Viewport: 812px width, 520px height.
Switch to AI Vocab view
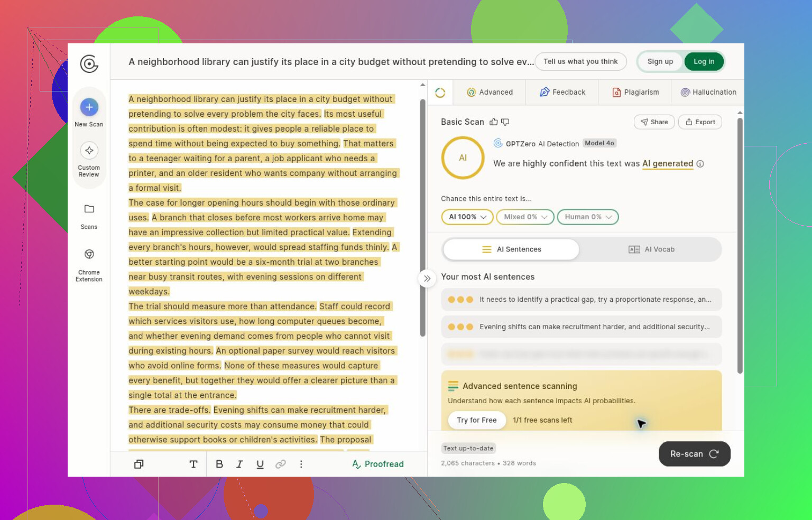[651, 249]
